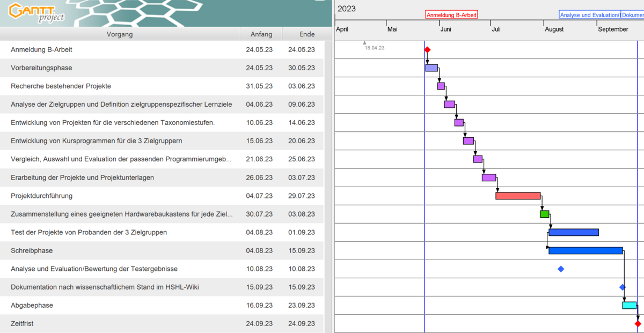644x333 pixels.
Task: Click the Ende column header
Action: [x=307, y=34]
